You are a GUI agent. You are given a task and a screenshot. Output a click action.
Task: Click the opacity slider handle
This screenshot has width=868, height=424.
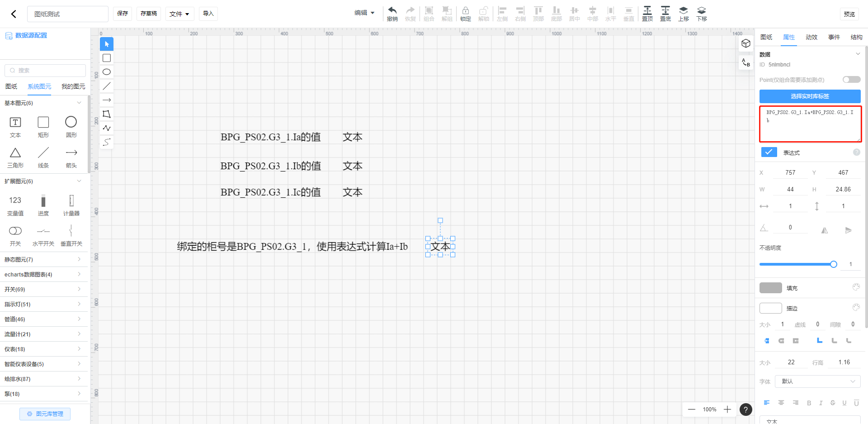click(x=834, y=264)
